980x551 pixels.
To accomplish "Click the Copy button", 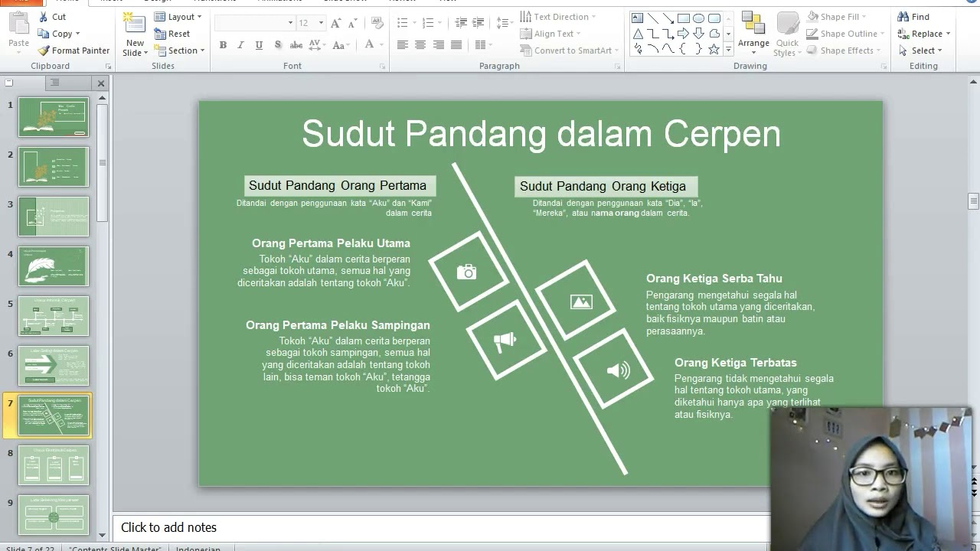I will pyautogui.click(x=58, y=34).
